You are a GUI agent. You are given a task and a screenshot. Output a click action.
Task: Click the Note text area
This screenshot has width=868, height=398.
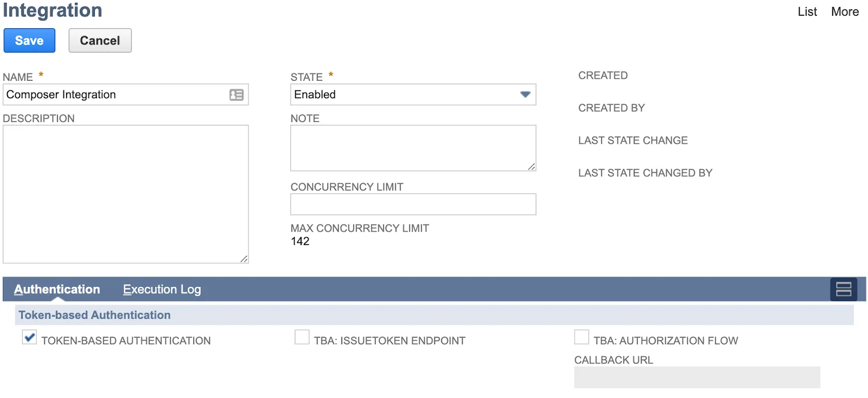click(x=412, y=147)
